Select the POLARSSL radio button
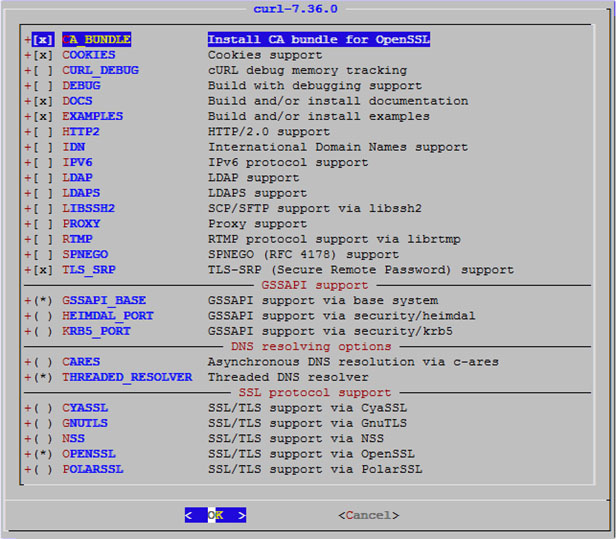616x539 pixels. 43,469
